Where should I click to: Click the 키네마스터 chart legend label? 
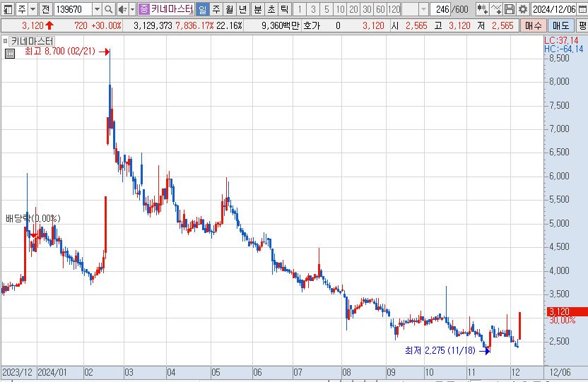pyautogui.click(x=32, y=41)
